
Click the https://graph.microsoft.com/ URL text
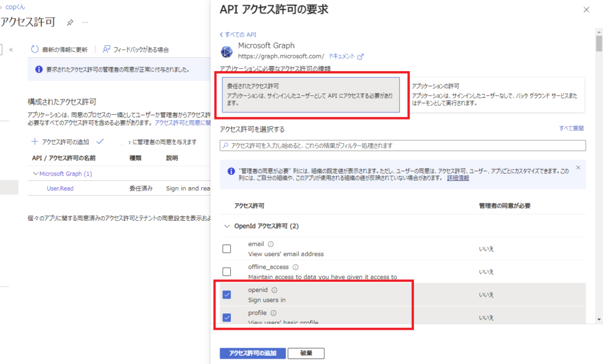[x=281, y=56]
